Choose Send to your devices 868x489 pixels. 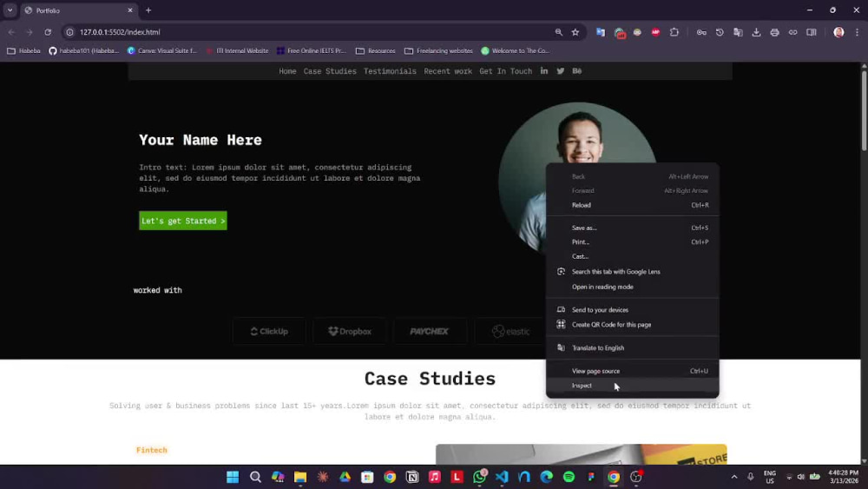[632, 309]
